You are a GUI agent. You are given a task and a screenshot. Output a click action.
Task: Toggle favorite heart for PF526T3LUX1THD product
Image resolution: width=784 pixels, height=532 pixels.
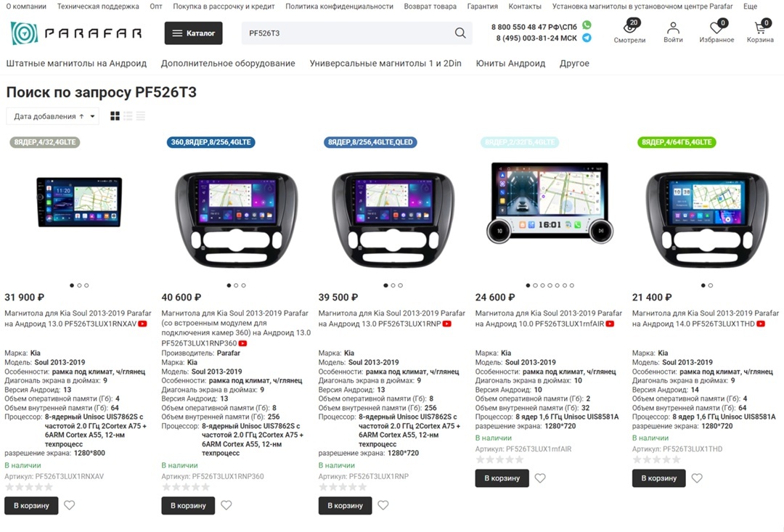(x=697, y=478)
